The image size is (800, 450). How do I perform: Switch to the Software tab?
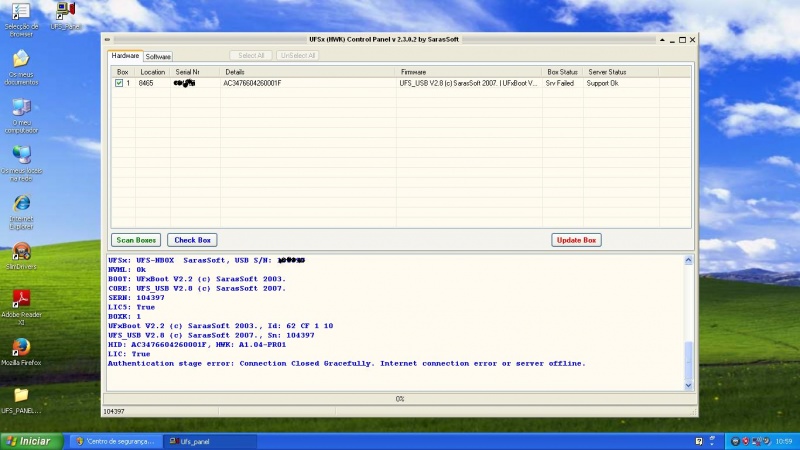tap(158, 57)
